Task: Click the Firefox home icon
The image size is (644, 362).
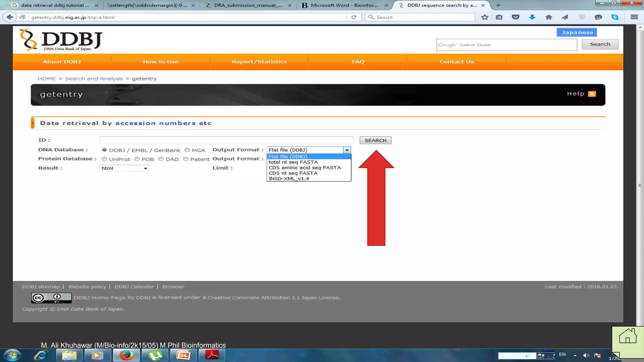Action: pyautogui.click(x=548, y=17)
